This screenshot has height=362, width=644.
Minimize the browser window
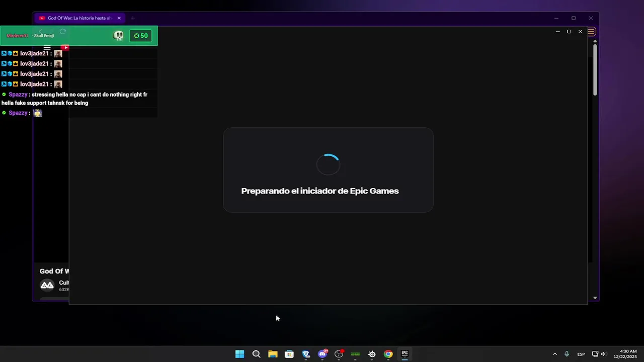coord(556,18)
